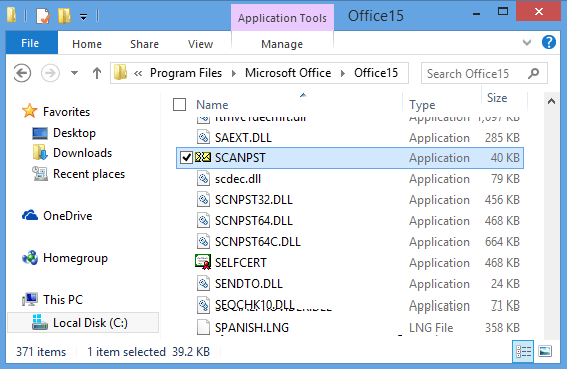
Task: Select Local Disk (C:) in navigation pane
Action: tap(83, 323)
